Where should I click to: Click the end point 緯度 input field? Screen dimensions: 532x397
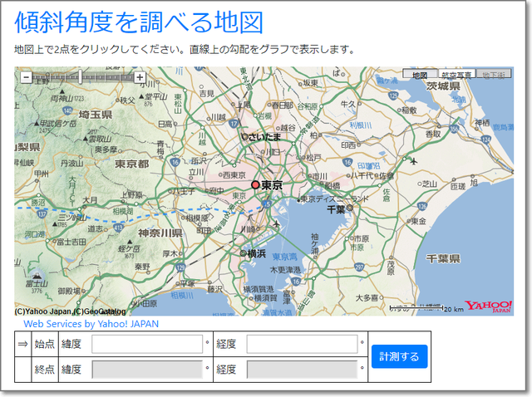click(147, 370)
